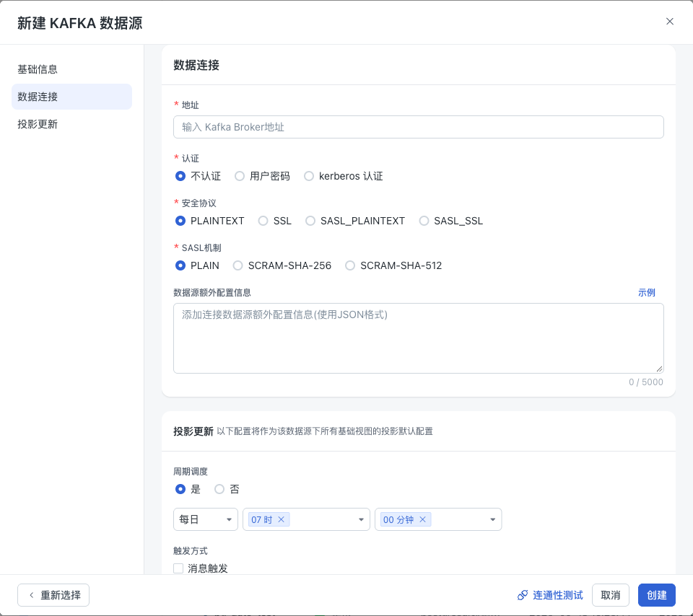Go to 数据连接 section
693x616 pixels.
pyautogui.click(x=71, y=97)
